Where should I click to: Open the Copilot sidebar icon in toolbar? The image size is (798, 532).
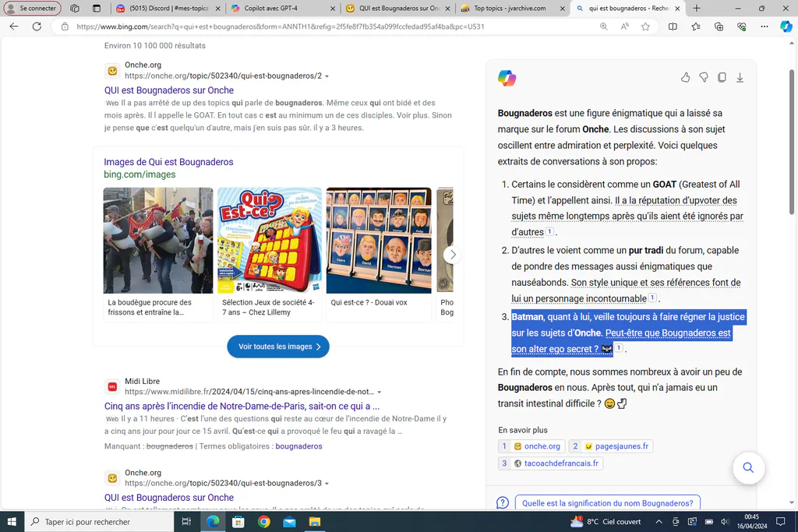(786, 26)
